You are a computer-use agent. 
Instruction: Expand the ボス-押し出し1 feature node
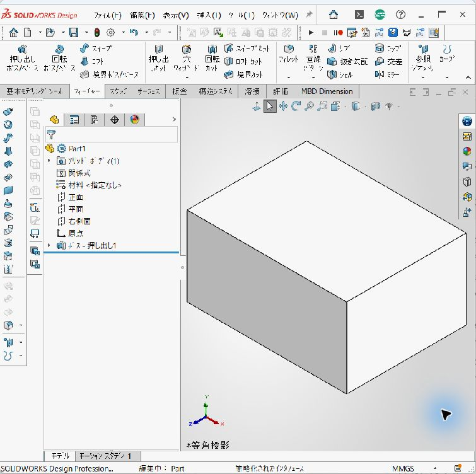pos(49,245)
